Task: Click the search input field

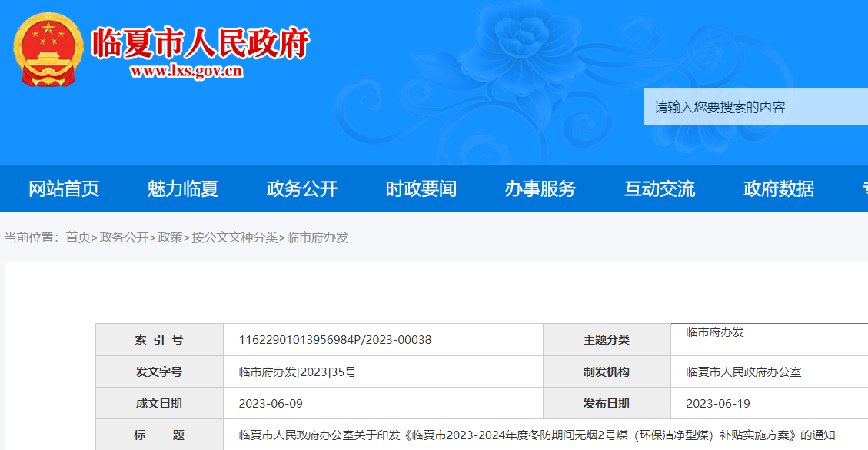Action: [x=755, y=107]
